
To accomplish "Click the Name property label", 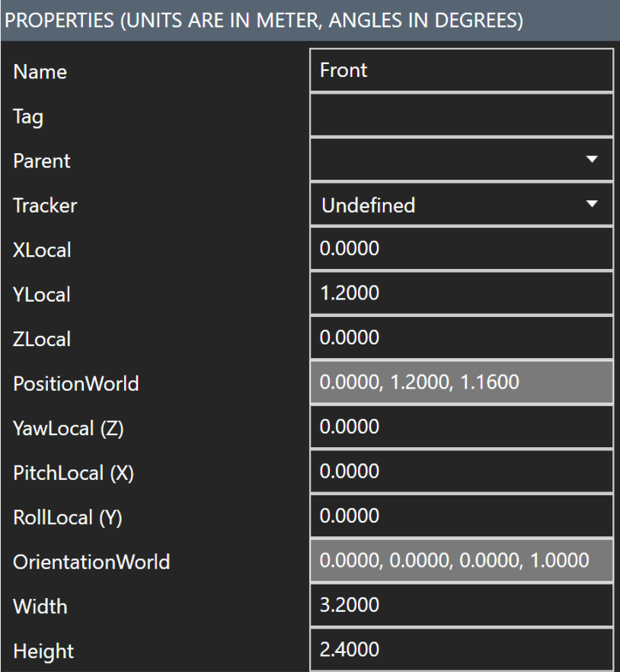I will coord(40,72).
